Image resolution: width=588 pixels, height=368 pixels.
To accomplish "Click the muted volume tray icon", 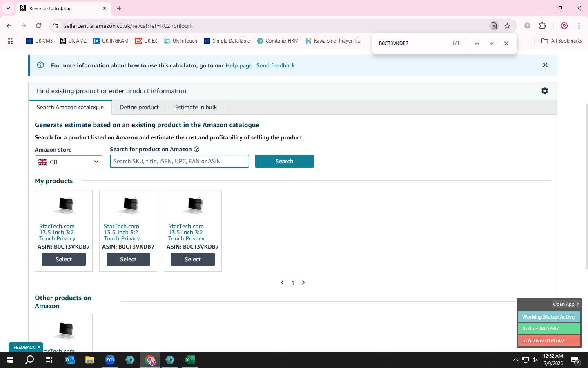I will (x=535, y=360).
